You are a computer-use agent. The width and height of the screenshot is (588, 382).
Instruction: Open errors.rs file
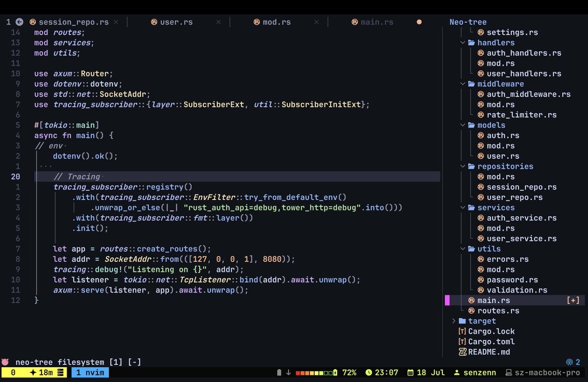[508, 259]
